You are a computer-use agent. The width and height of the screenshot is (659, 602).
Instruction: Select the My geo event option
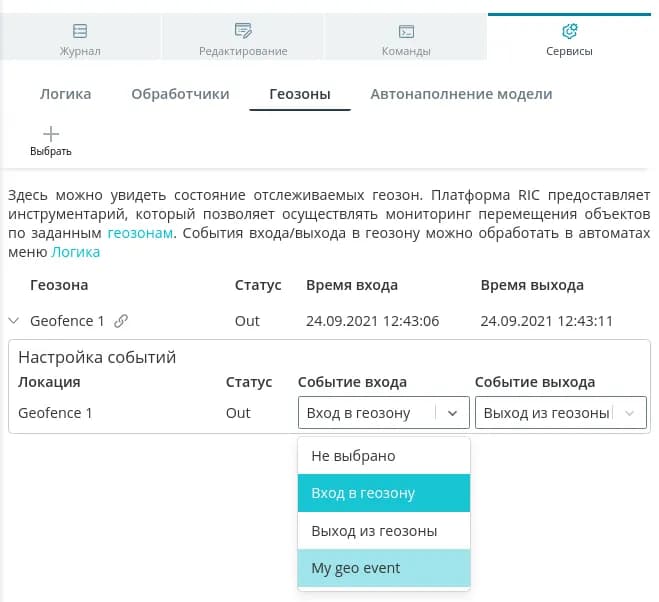pyautogui.click(x=383, y=568)
